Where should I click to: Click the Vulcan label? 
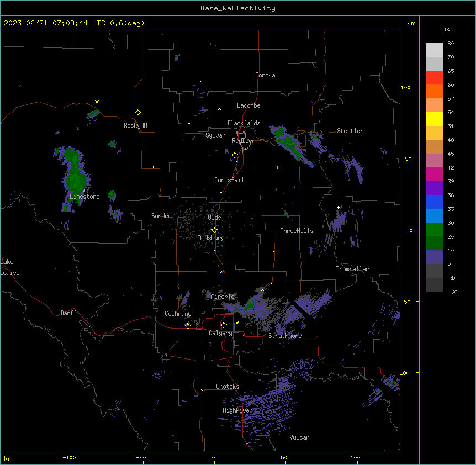coord(300,437)
